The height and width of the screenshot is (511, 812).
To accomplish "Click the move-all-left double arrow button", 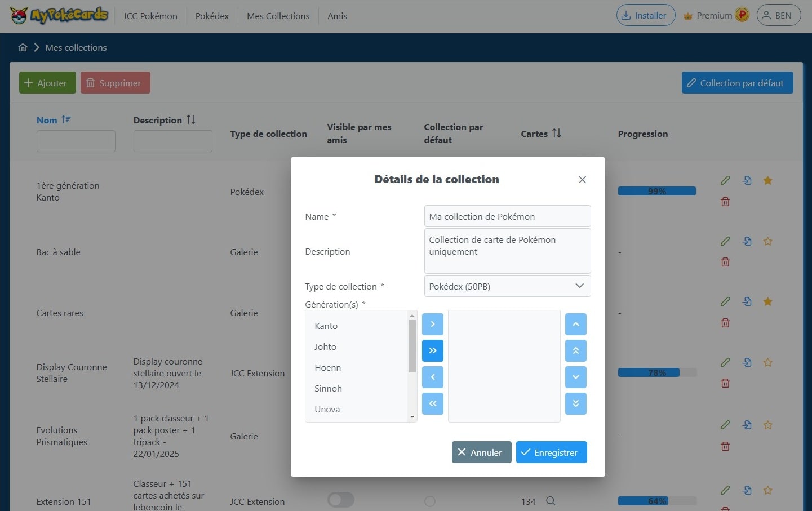I will pos(432,403).
